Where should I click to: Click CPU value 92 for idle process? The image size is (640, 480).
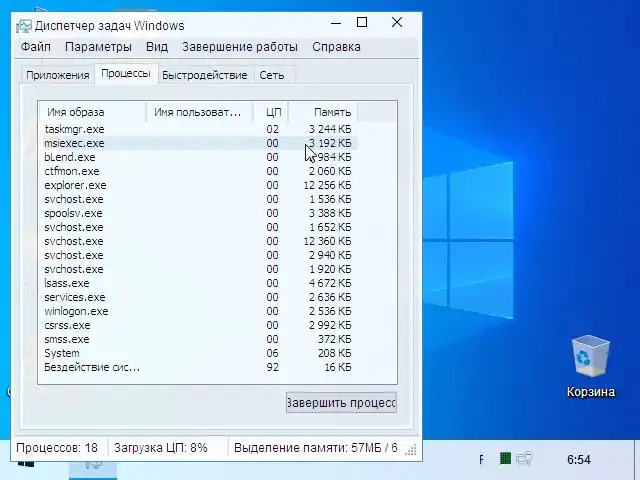pos(273,367)
